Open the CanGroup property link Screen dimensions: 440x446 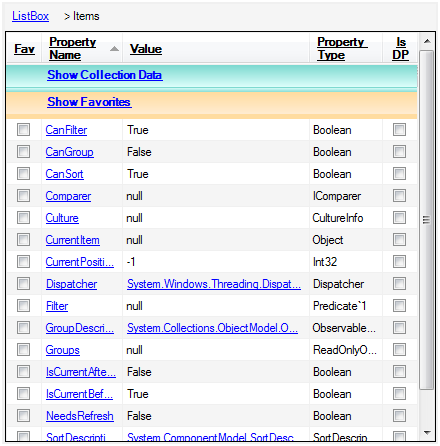70,152
